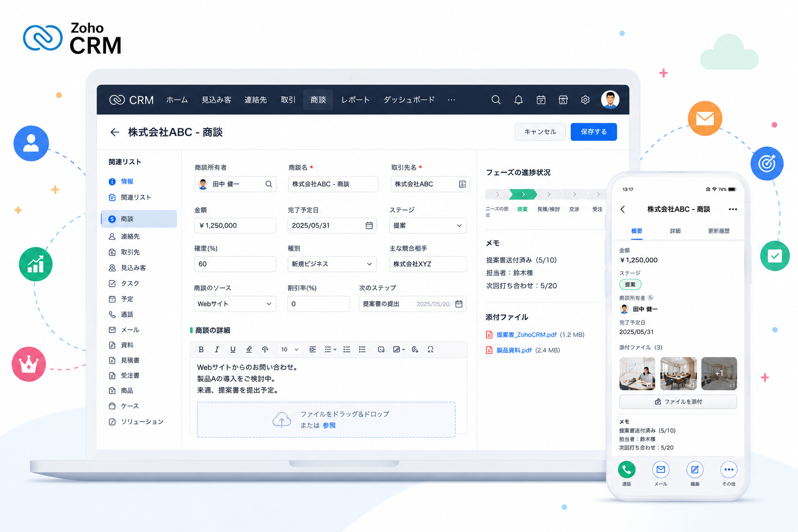Open the ellipsis overflow menu in nav bar
Image resolution: width=798 pixels, height=532 pixels.
pyautogui.click(x=451, y=100)
